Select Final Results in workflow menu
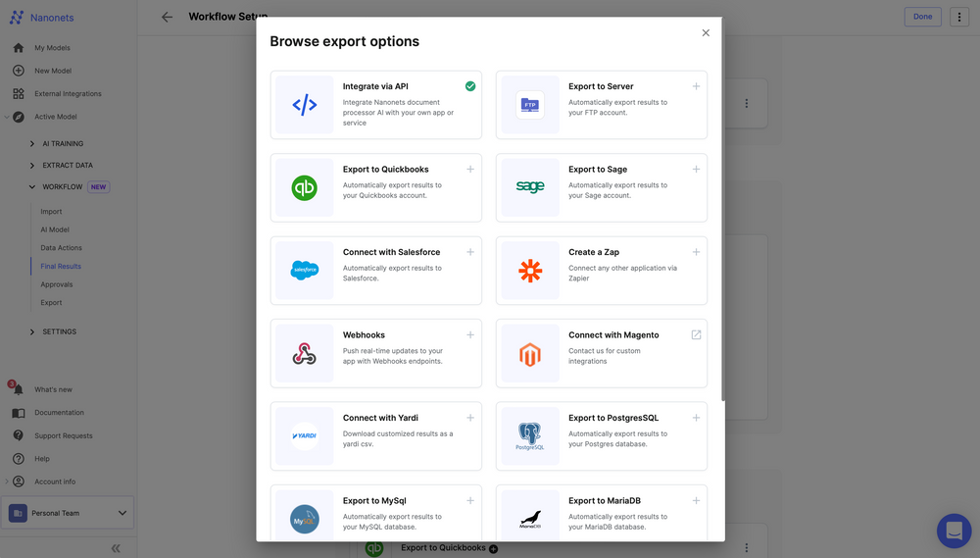Screen dimensions: 980x558 [61, 266]
